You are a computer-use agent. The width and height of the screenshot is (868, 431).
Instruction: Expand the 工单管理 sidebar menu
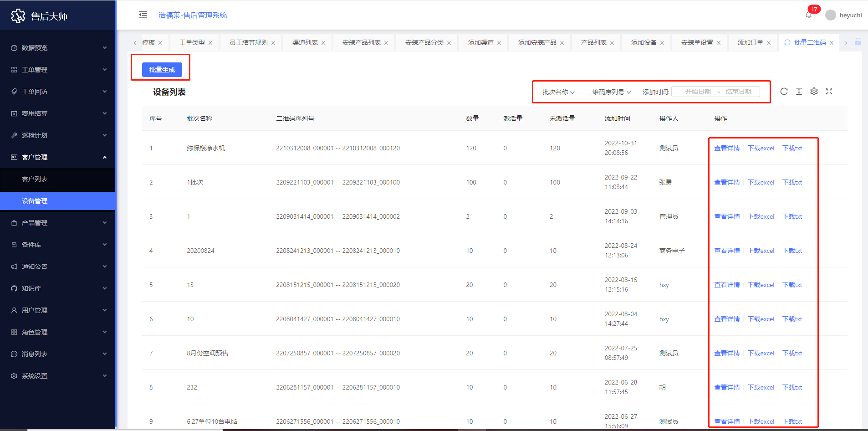click(58, 70)
